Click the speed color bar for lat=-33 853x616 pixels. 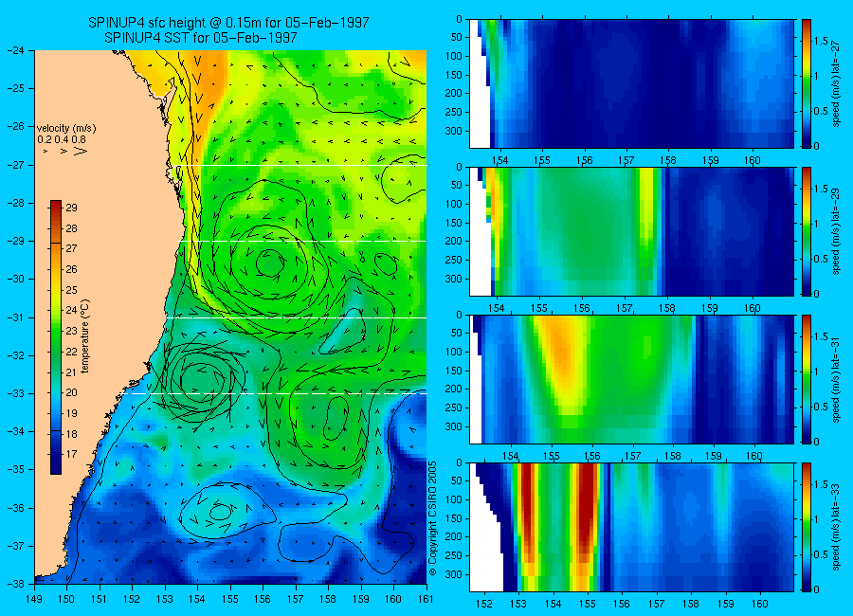pos(806,527)
